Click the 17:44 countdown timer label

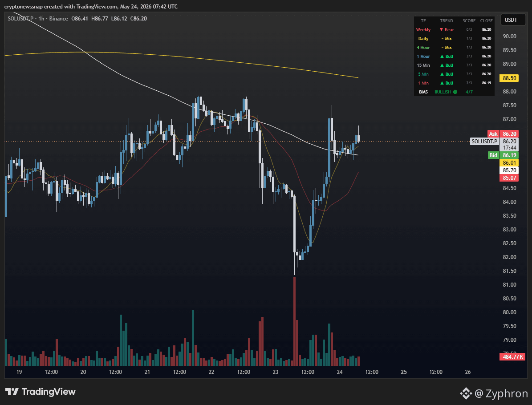pyautogui.click(x=509, y=148)
